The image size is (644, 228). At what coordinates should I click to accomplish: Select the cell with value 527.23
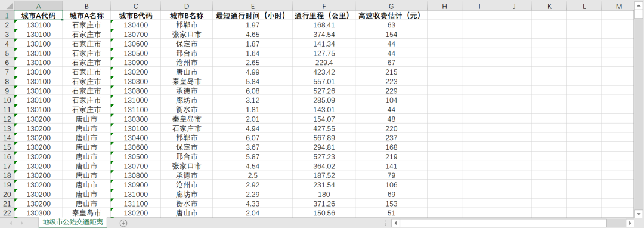324,156
